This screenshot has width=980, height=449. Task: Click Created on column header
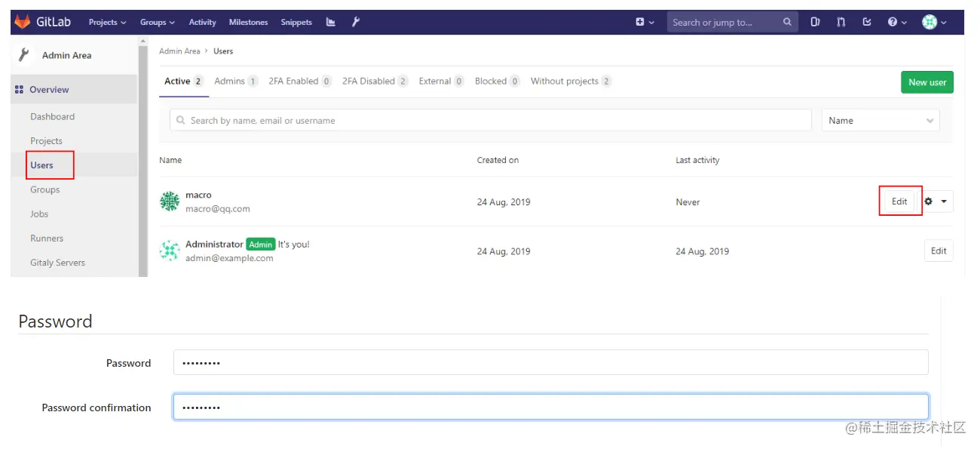tap(498, 160)
